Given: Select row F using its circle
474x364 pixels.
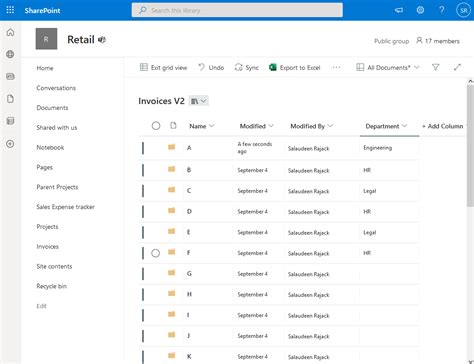Looking at the screenshot, I should 155,253.
